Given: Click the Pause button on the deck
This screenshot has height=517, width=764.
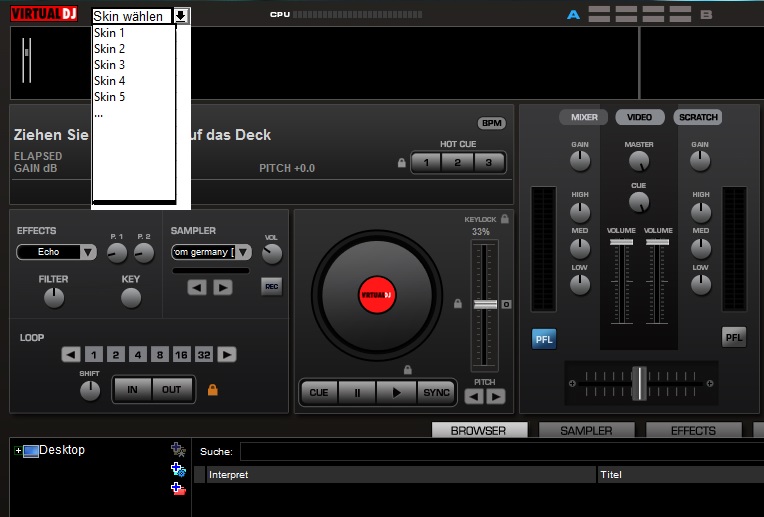Looking at the screenshot, I should [x=357, y=392].
